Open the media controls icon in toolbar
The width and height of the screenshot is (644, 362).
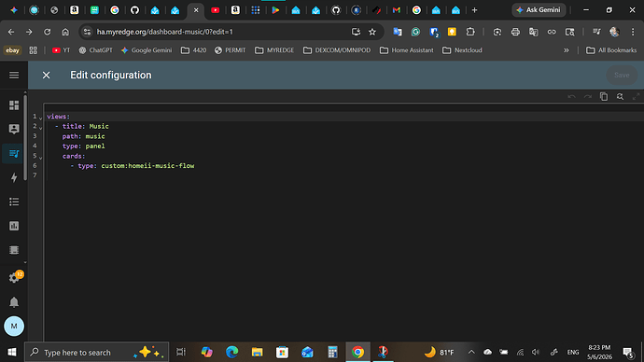pos(596,32)
